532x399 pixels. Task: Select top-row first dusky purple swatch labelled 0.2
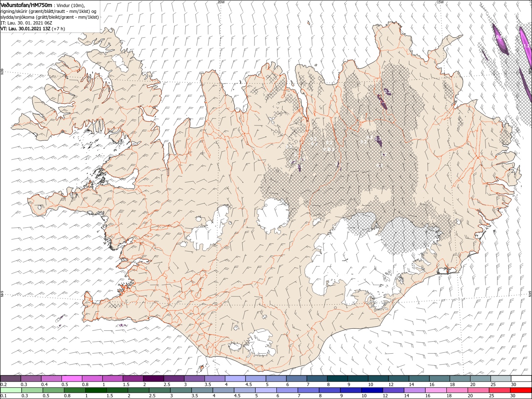pos(11,379)
